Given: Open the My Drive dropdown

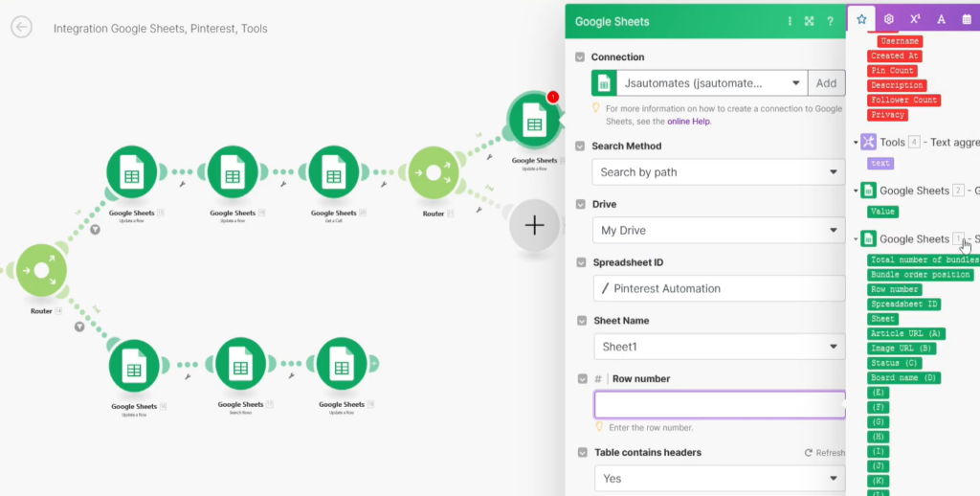Looking at the screenshot, I should click(x=719, y=230).
